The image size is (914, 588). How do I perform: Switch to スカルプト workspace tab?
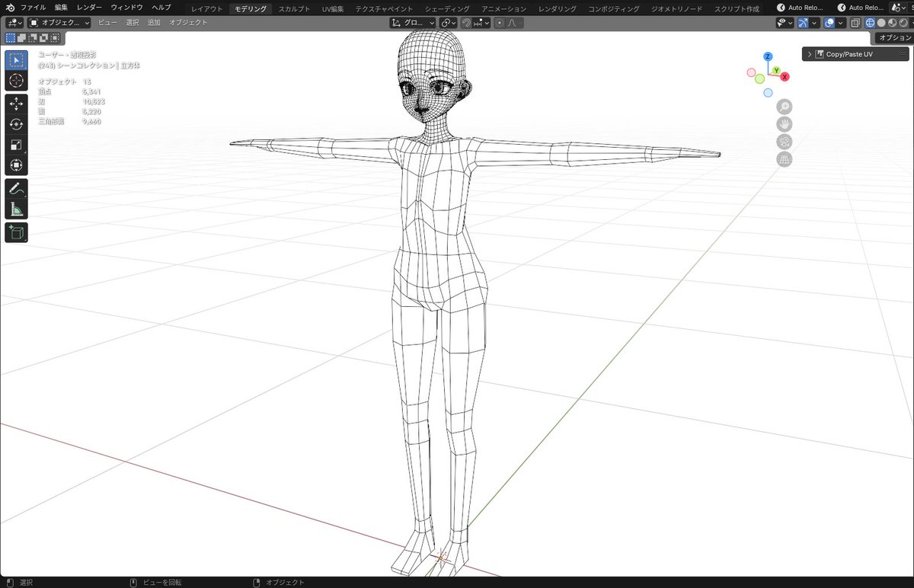coord(294,8)
